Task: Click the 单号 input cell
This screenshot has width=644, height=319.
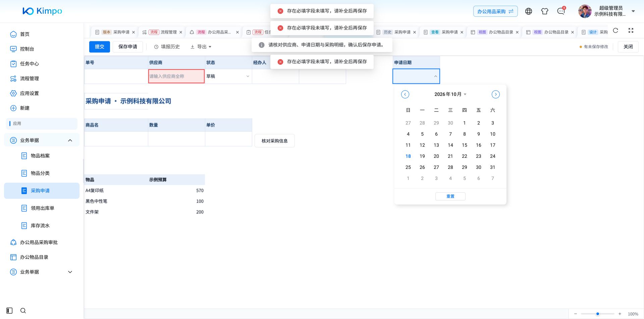Action: point(116,77)
